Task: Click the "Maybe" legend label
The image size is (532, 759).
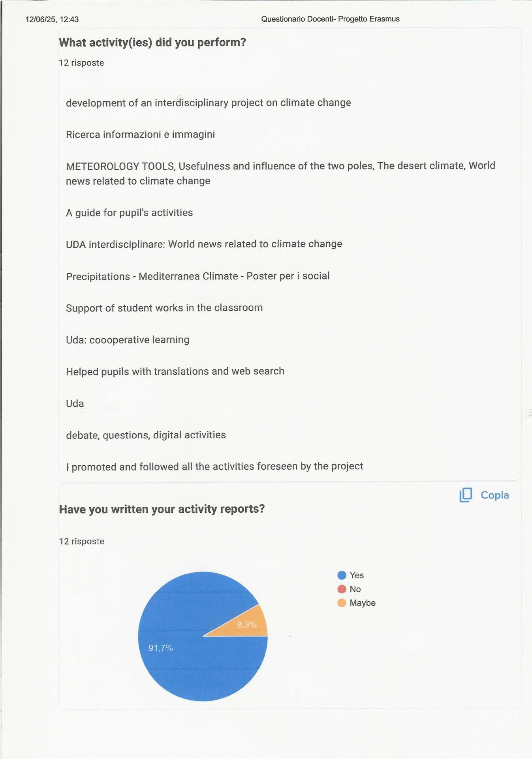Action: [x=362, y=603]
